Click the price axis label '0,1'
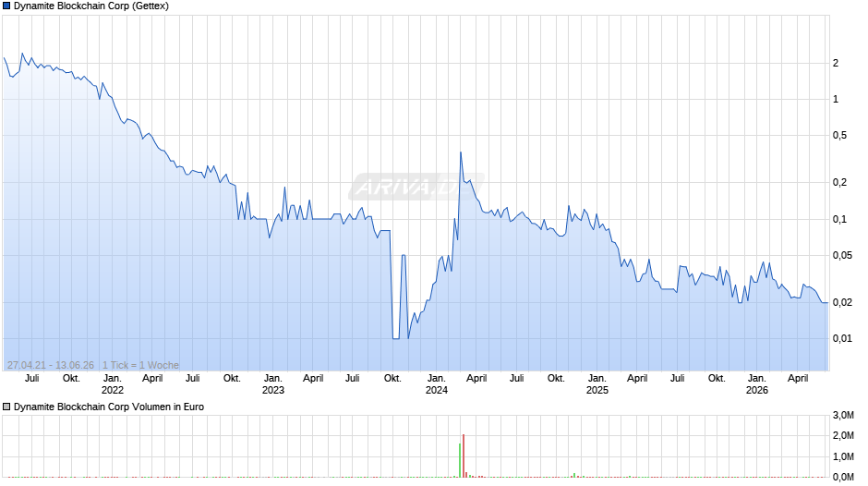 (839, 220)
